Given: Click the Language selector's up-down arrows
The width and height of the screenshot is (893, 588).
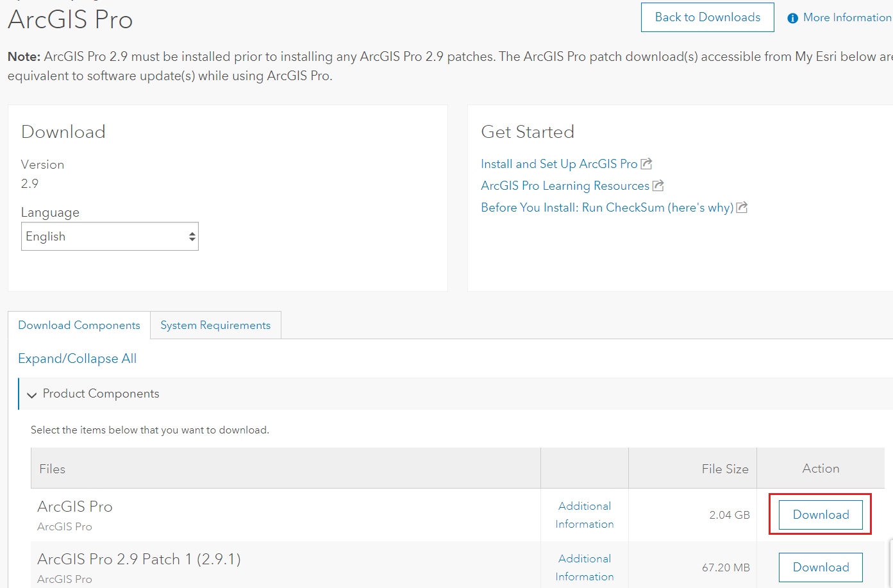Looking at the screenshot, I should pos(191,236).
